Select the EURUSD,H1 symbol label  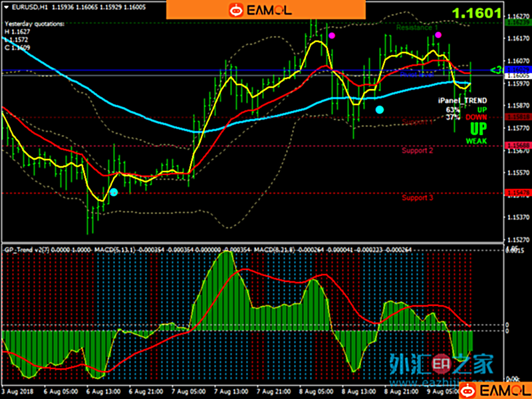[x=29, y=7]
